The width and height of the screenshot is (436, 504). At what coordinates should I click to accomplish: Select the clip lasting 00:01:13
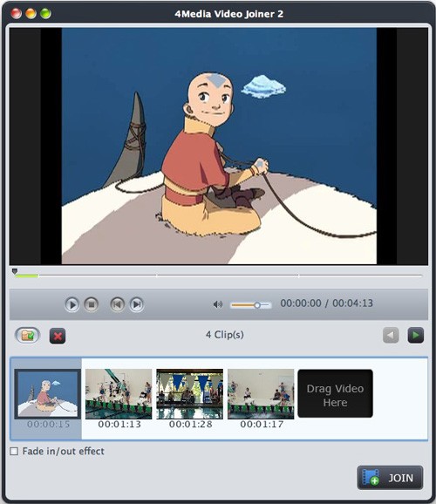(x=119, y=394)
